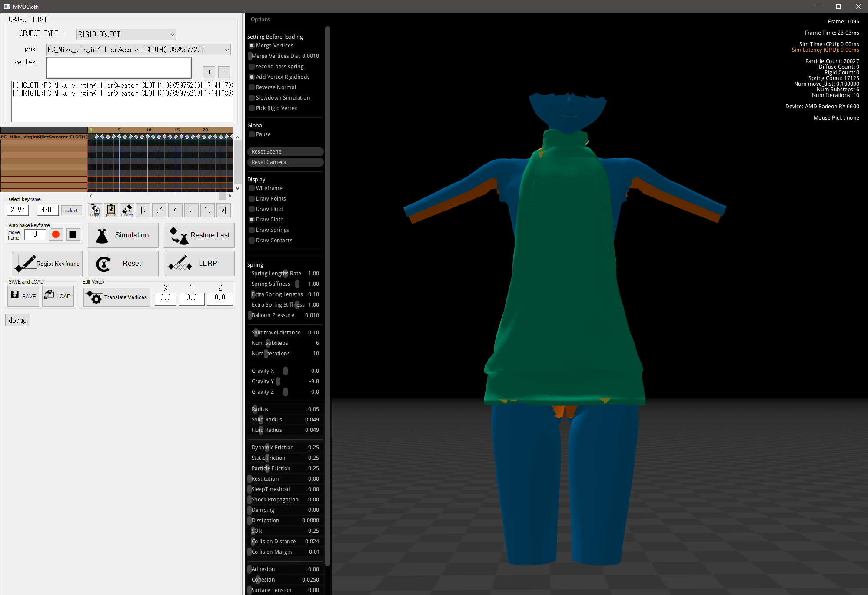Click the select keyframe button

coord(71,211)
